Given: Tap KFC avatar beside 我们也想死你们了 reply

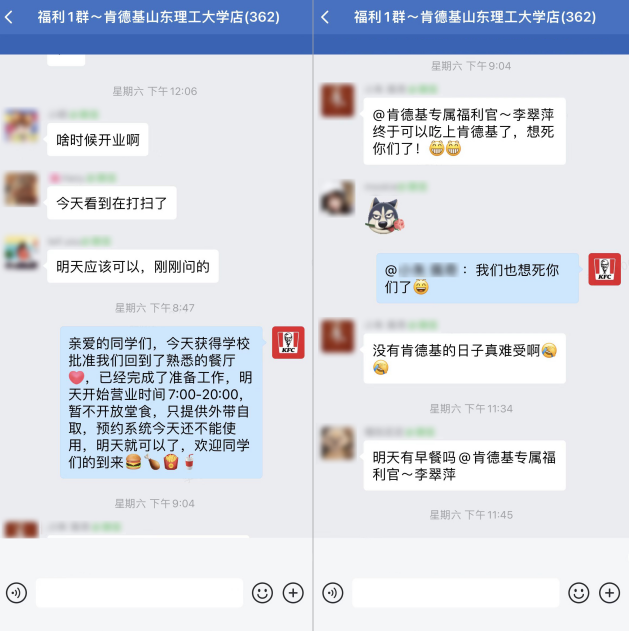Looking at the screenshot, I should pos(604,269).
